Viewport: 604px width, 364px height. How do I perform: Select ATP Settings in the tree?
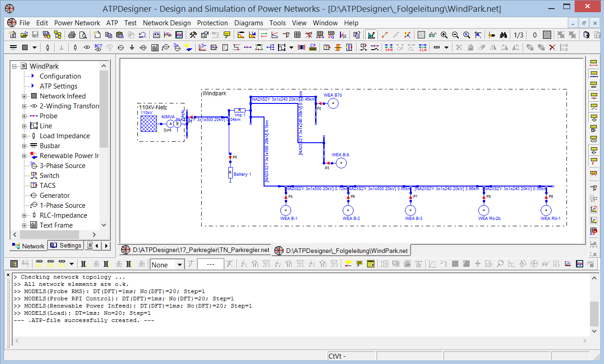58,86
